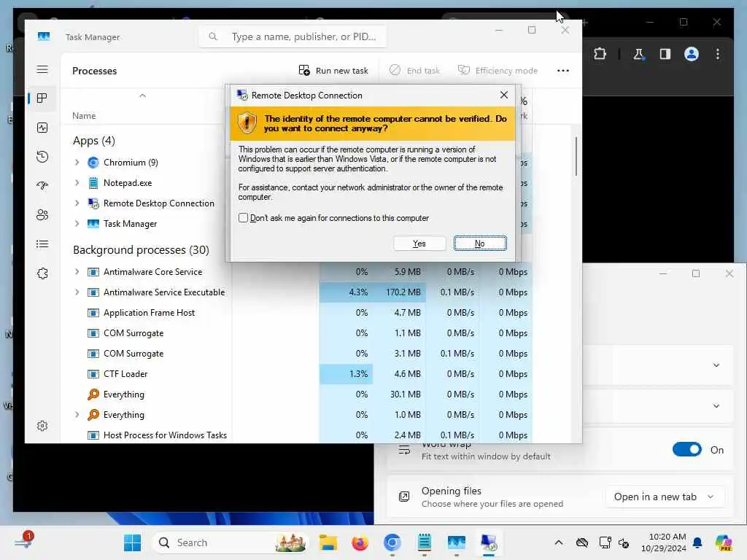Switch to Chromium on taskbar
Image resolution: width=747 pixels, height=560 pixels.
click(x=392, y=542)
